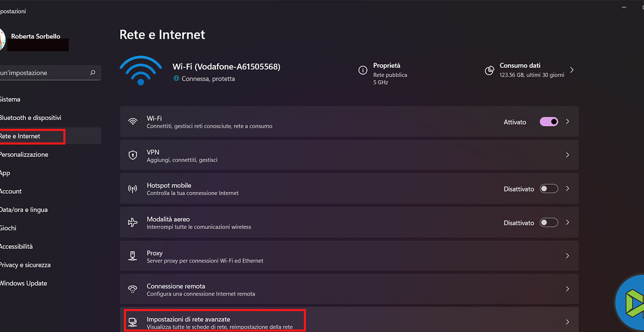
Task: Enable the Modalità aereo toggle
Action: 549,223
